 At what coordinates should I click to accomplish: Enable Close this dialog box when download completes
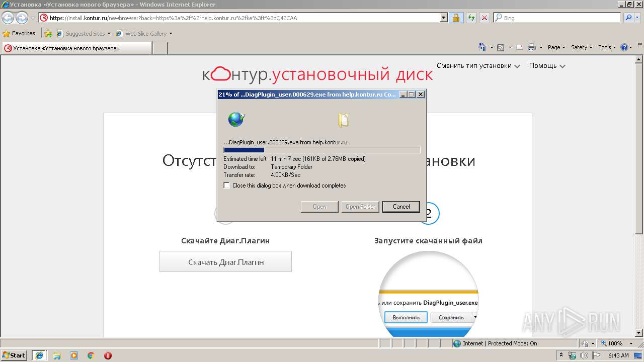226,186
